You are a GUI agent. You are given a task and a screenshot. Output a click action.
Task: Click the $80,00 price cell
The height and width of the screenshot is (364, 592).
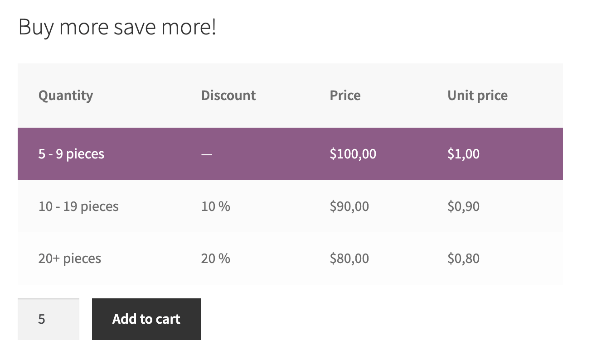(349, 258)
